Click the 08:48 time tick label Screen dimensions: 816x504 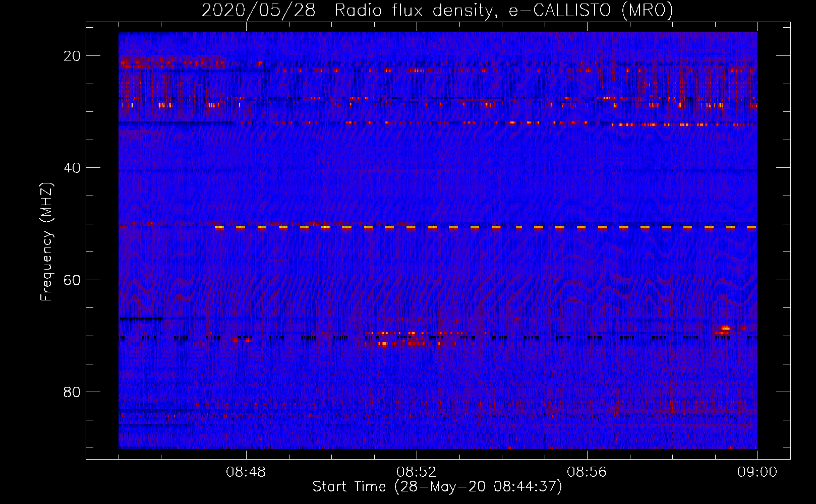(x=246, y=472)
